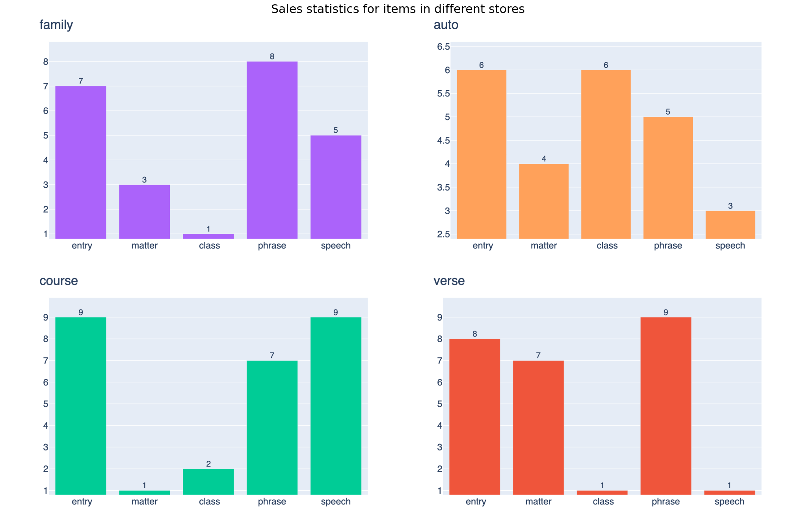Click the purple entry bar valued 7

pos(81,162)
